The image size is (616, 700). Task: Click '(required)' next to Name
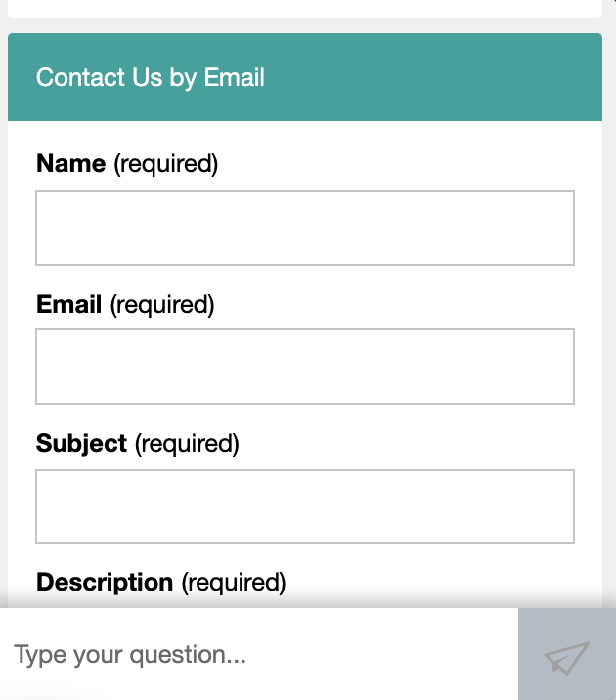[165, 164]
